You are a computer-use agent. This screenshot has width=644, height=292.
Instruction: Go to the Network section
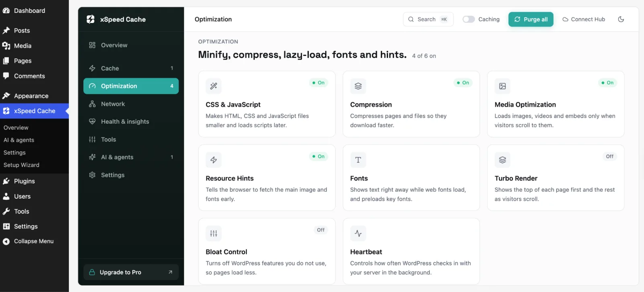point(131,104)
